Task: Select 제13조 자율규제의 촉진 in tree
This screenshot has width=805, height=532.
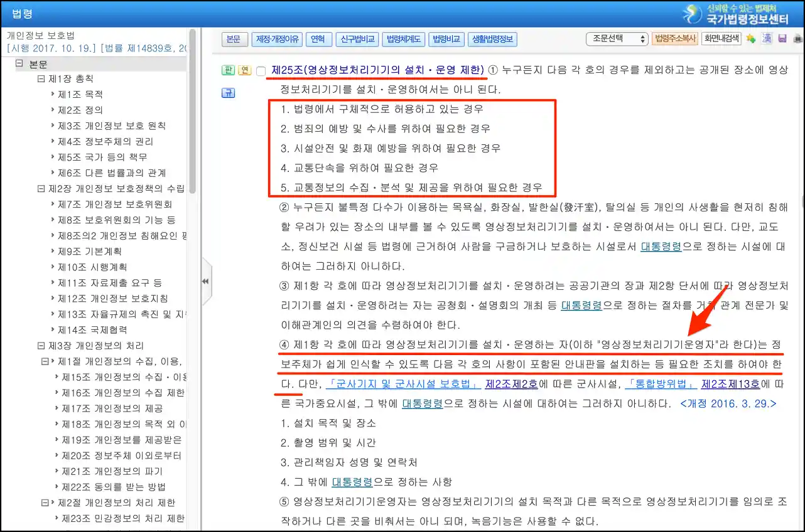Action: 122,314
